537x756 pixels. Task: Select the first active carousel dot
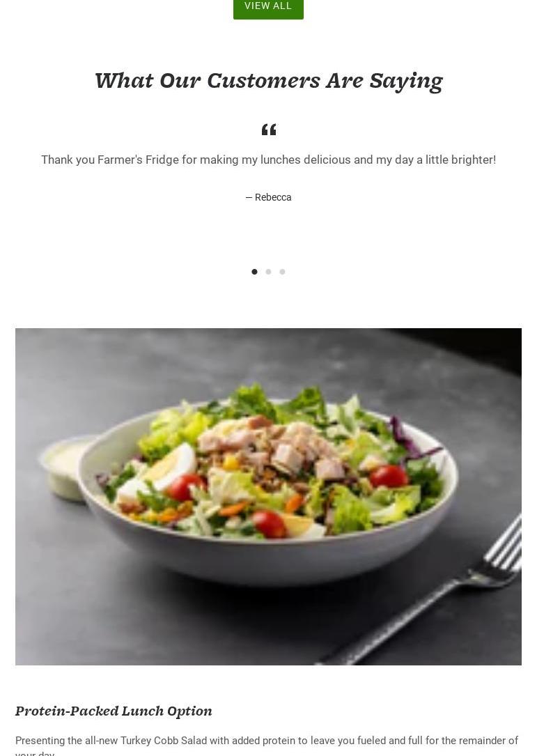click(x=254, y=272)
